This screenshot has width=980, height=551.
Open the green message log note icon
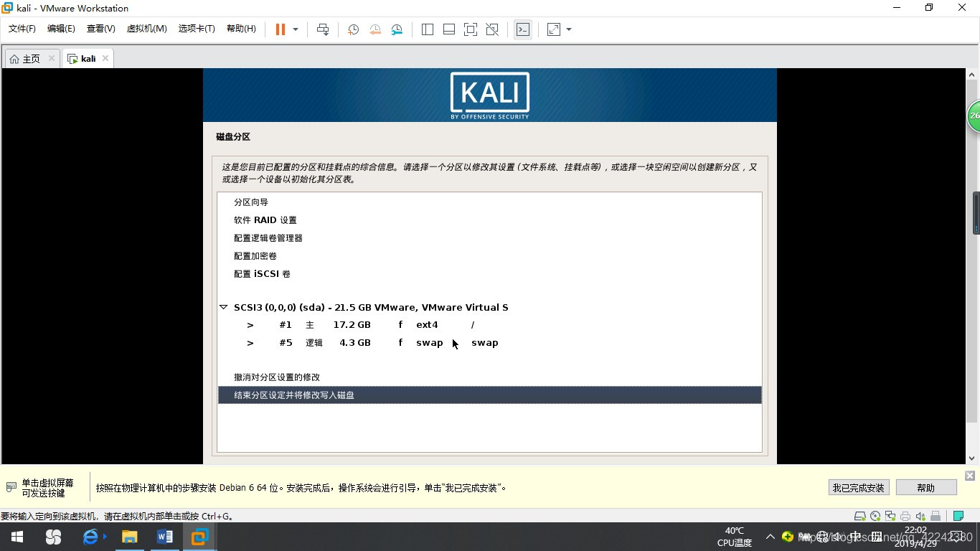click(958, 516)
